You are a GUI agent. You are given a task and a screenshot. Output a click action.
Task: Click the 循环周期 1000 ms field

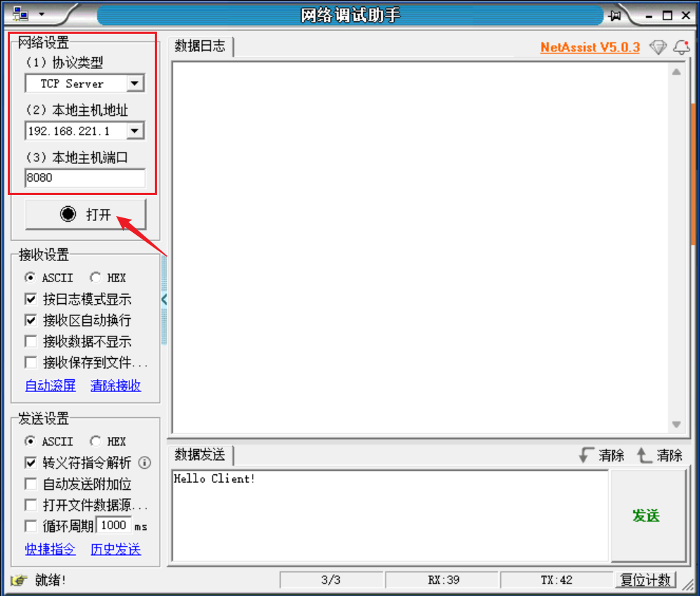114,526
